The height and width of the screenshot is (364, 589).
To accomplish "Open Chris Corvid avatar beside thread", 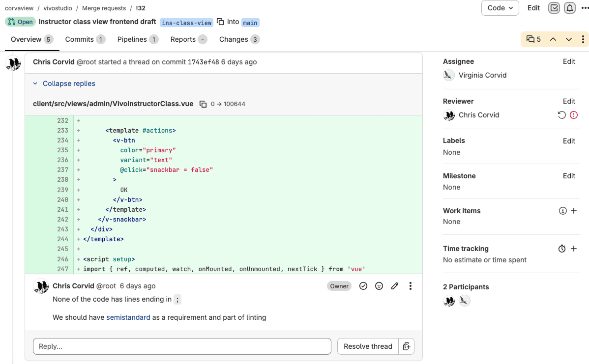I will [13, 63].
